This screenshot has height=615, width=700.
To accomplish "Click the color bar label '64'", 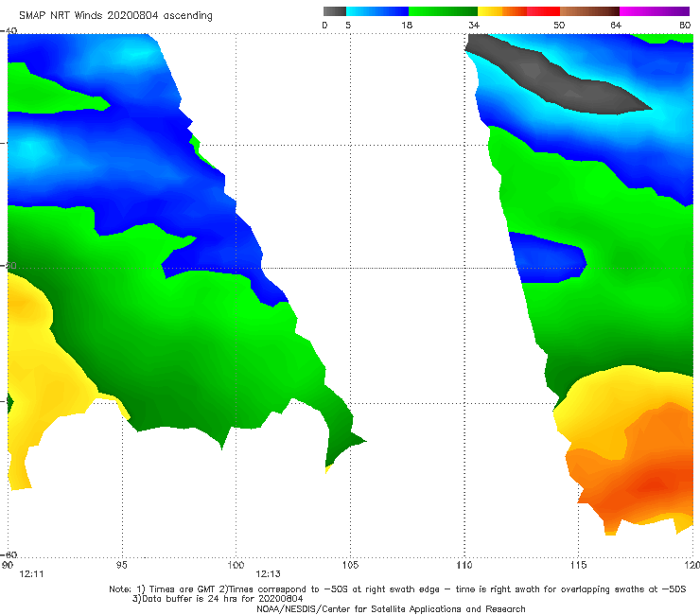I will point(616,25).
